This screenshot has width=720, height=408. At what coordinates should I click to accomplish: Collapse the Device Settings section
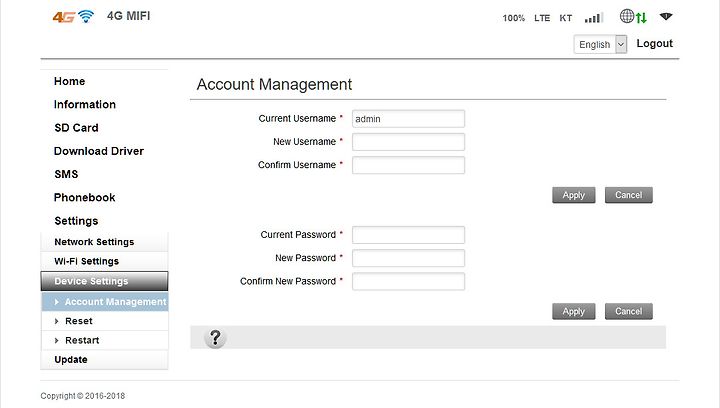click(x=104, y=281)
